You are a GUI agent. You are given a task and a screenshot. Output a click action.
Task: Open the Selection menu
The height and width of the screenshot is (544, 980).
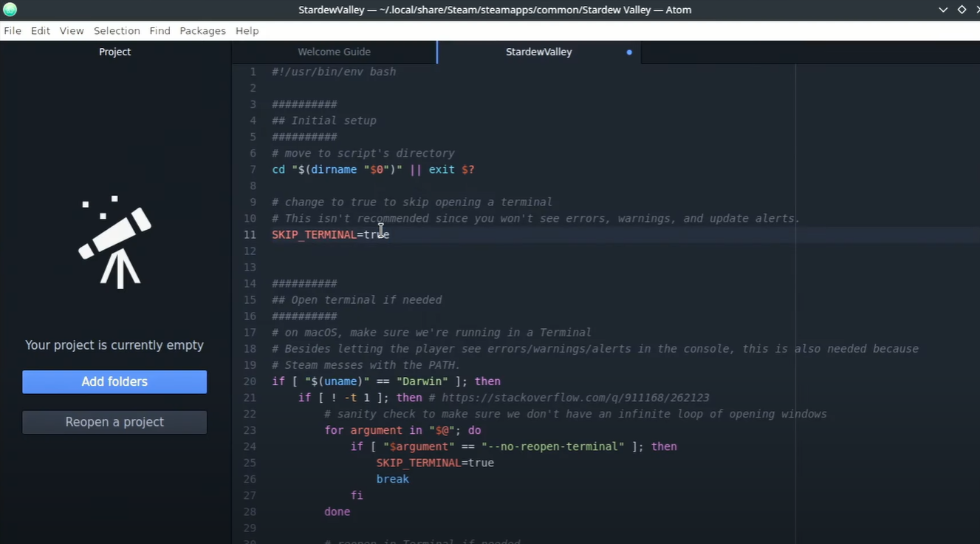(117, 31)
